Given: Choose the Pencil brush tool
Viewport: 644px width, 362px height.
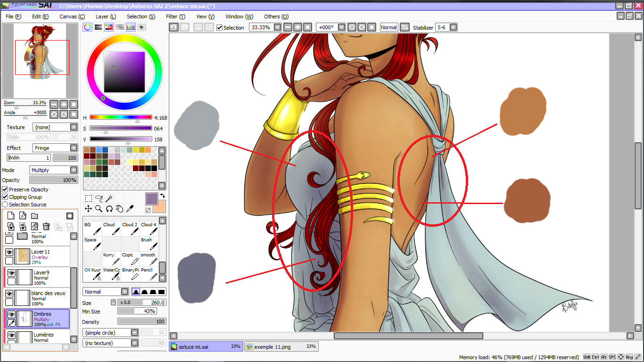Looking at the screenshot, I should pyautogui.click(x=149, y=274).
